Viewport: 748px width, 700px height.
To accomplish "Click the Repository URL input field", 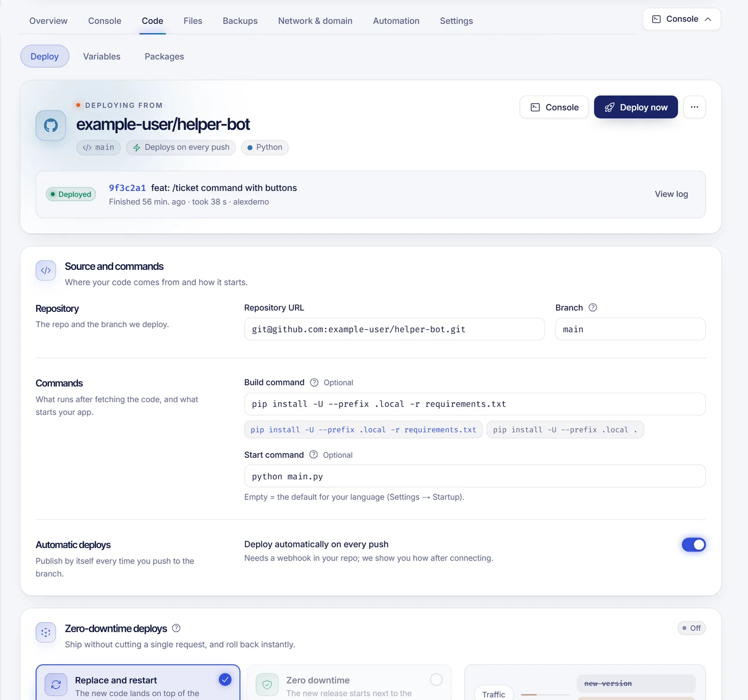I will [394, 329].
